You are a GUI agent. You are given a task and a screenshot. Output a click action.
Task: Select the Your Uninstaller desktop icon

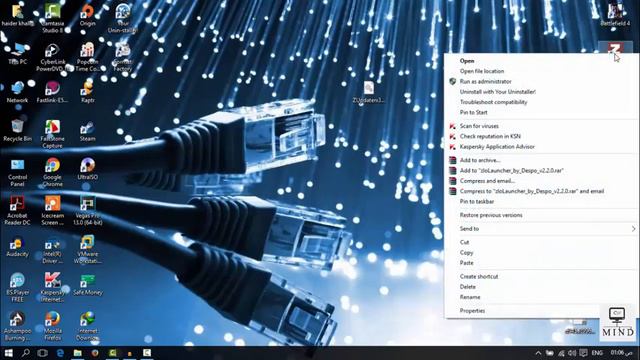[x=122, y=18]
